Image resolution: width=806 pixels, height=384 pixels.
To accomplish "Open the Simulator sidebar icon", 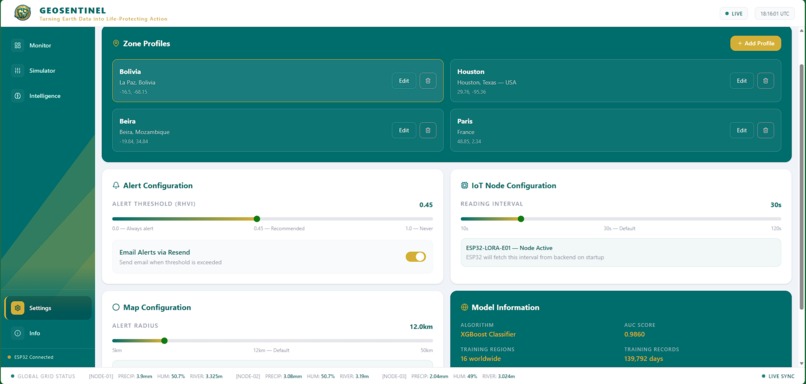I will point(18,70).
